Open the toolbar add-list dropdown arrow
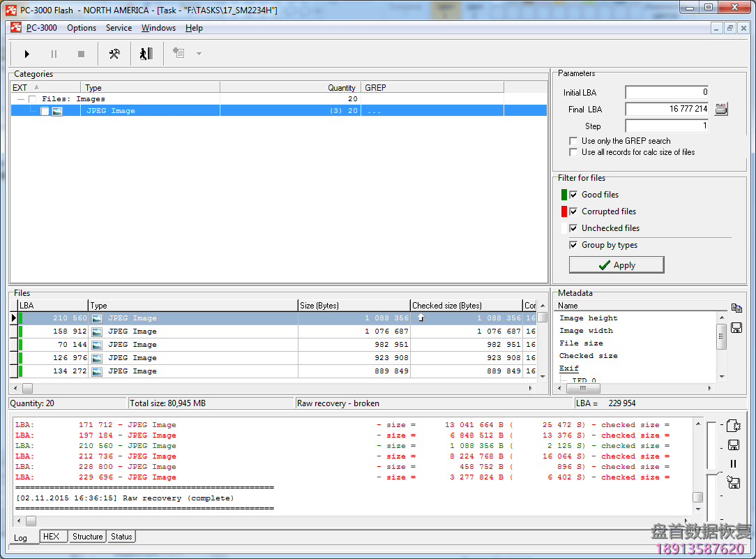Image resolution: width=756 pixels, height=559 pixels. click(199, 54)
